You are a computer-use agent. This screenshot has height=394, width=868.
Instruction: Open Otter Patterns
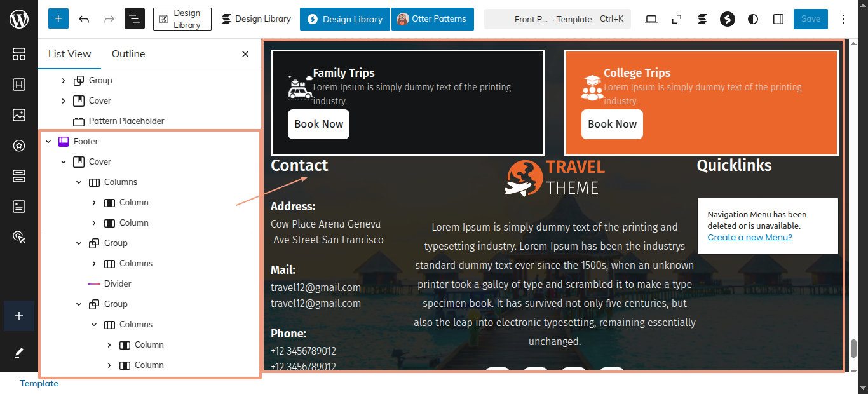pos(433,19)
